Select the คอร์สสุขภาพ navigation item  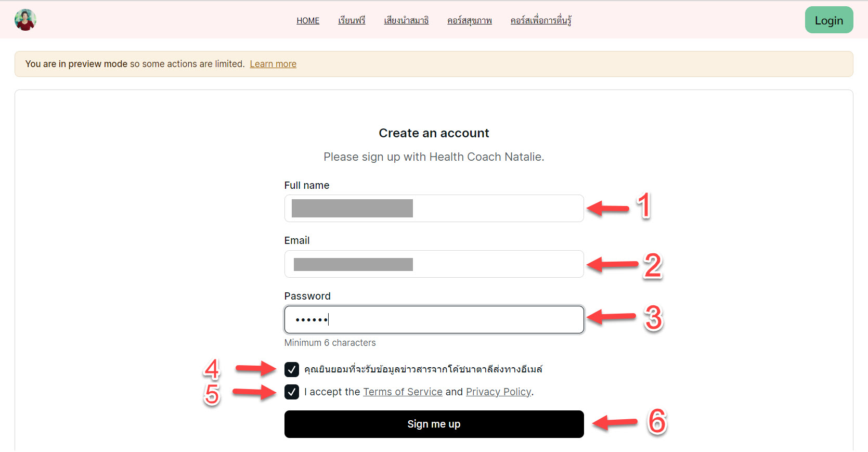point(469,21)
